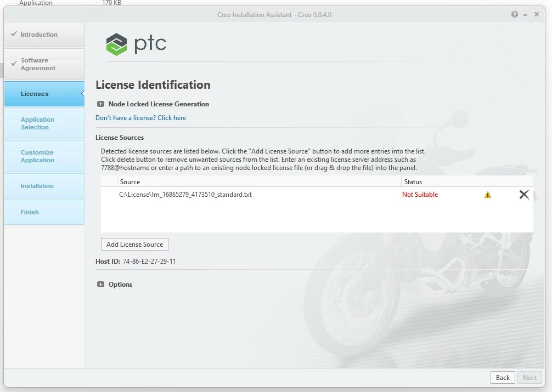Delete the license source with X icon

coord(524,195)
